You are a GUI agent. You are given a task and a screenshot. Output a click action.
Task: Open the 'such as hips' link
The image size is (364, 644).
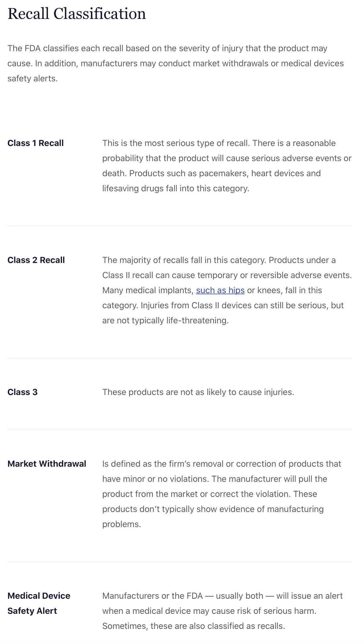coord(220,290)
